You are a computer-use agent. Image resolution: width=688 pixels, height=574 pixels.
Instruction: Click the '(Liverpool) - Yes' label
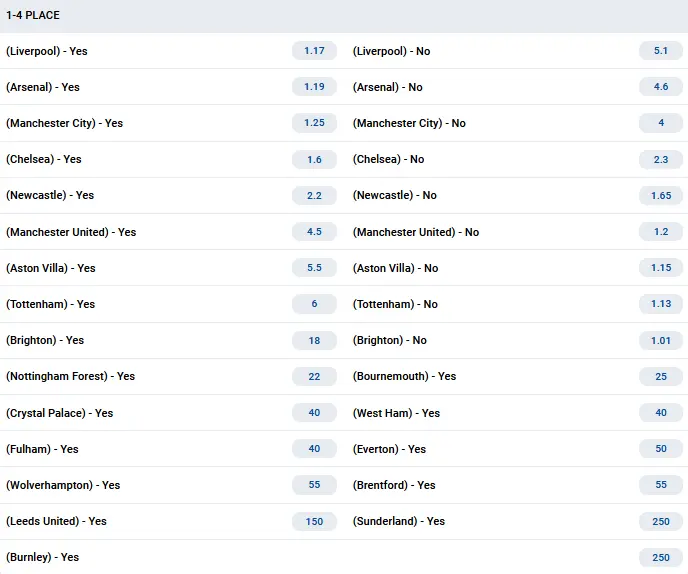pos(47,51)
